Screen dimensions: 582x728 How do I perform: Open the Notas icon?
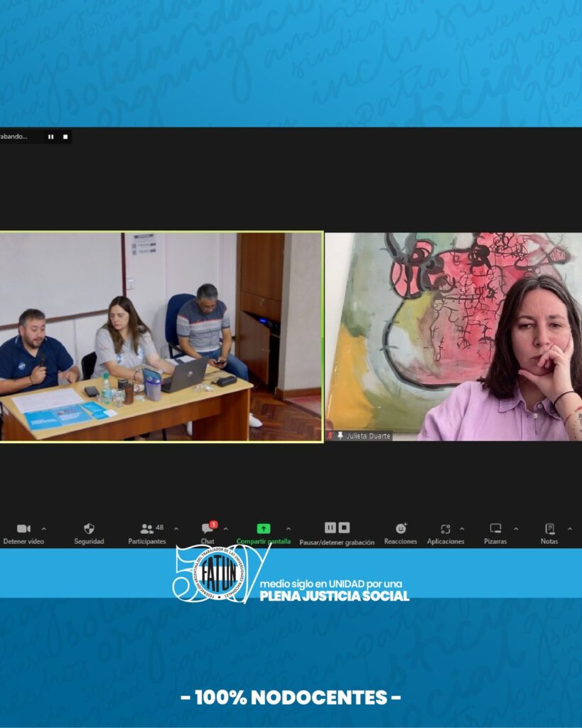(549, 529)
